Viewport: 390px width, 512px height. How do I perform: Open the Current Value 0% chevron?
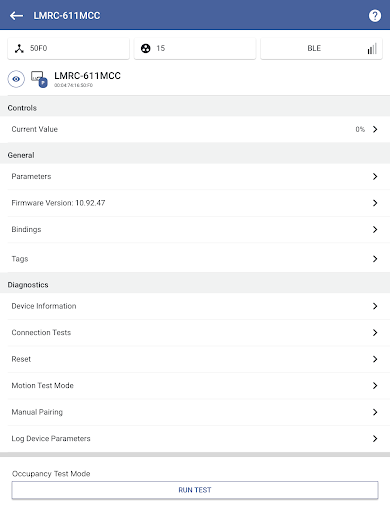click(x=375, y=129)
